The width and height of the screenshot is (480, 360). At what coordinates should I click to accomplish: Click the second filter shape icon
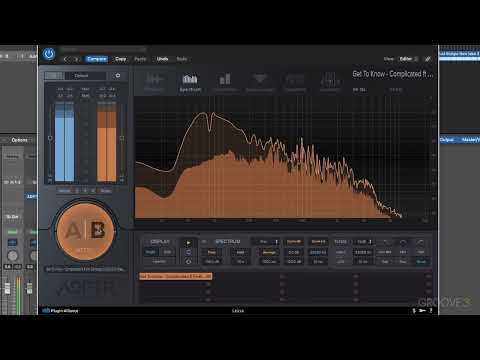403,242
